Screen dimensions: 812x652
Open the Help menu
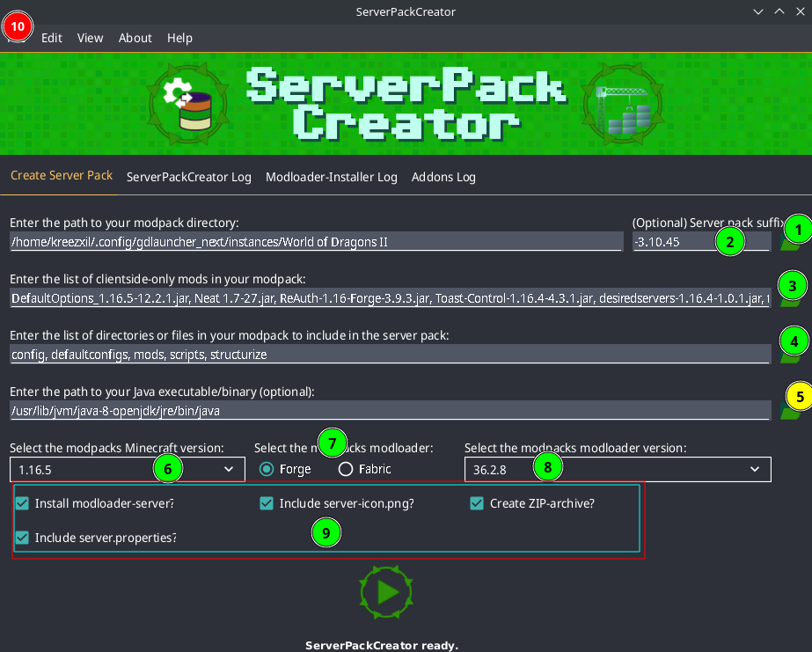(x=179, y=38)
